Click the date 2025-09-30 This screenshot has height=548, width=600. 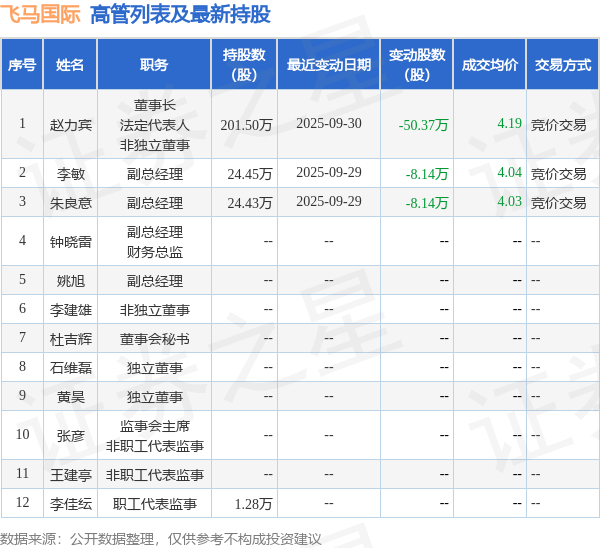point(329,123)
